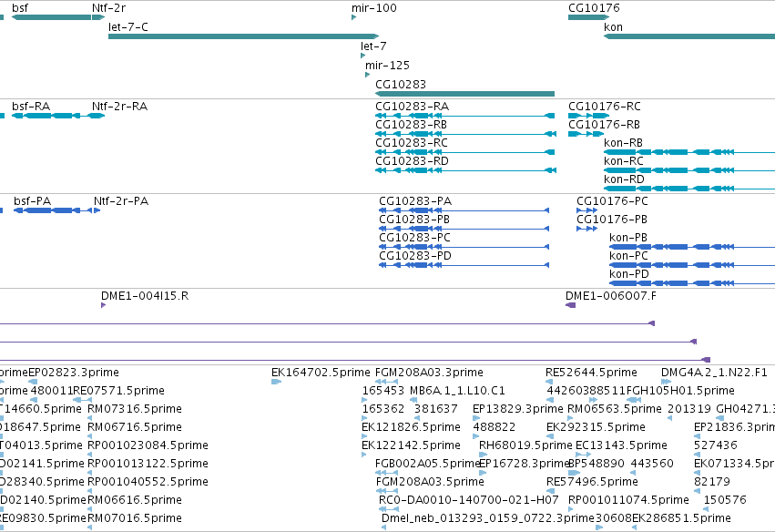Open the kon-RB transcript label
Screen dimensions: 775x532
point(623,143)
